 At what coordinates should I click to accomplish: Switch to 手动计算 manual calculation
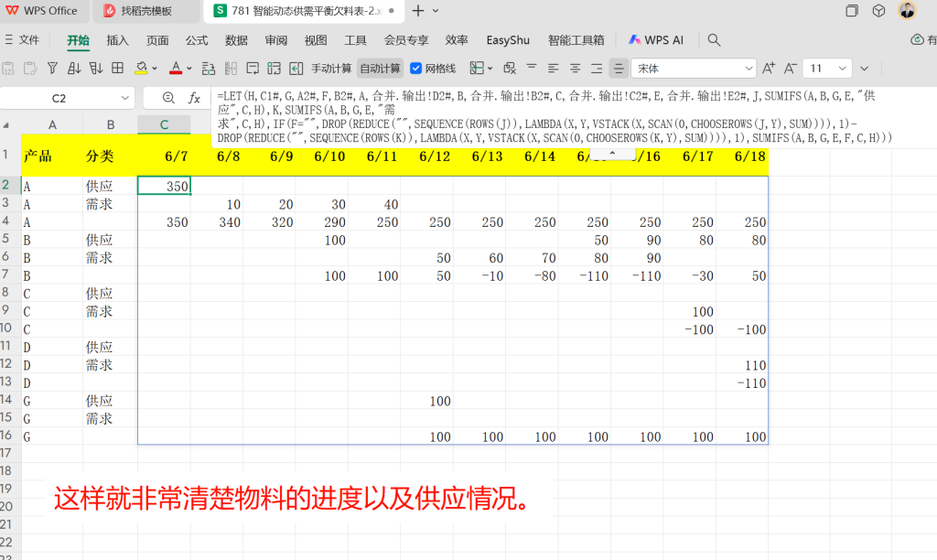(x=331, y=69)
